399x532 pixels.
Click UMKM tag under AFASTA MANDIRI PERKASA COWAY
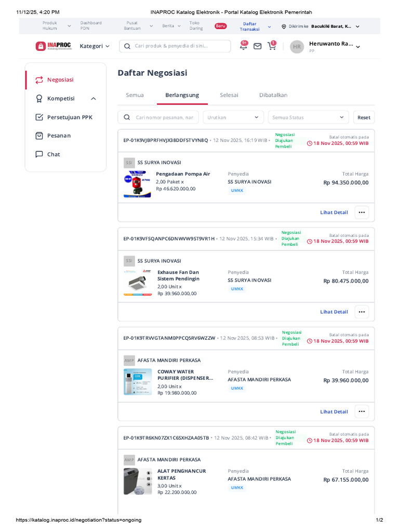pyautogui.click(x=237, y=388)
